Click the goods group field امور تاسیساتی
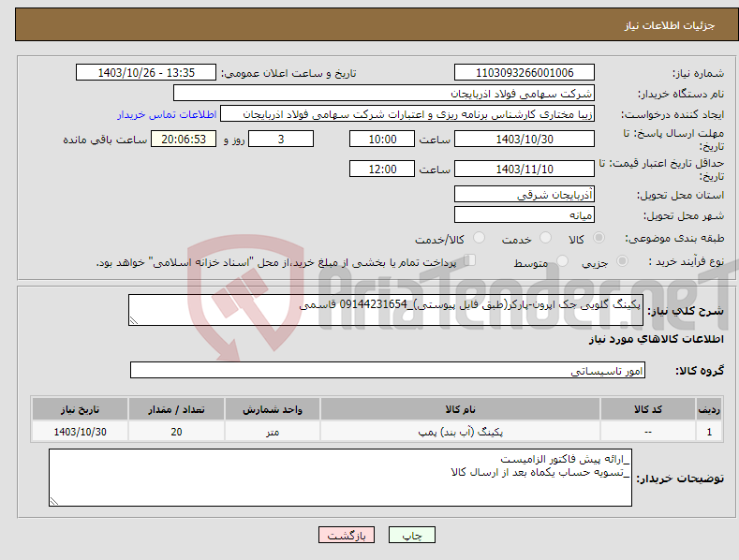The width and height of the screenshot is (739, 560). (x=388, y=370)
